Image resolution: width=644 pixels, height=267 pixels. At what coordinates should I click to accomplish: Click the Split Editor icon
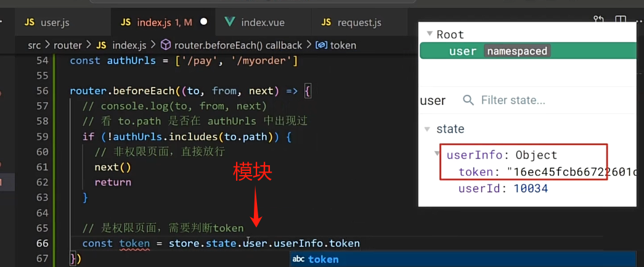tap(620, 20)
